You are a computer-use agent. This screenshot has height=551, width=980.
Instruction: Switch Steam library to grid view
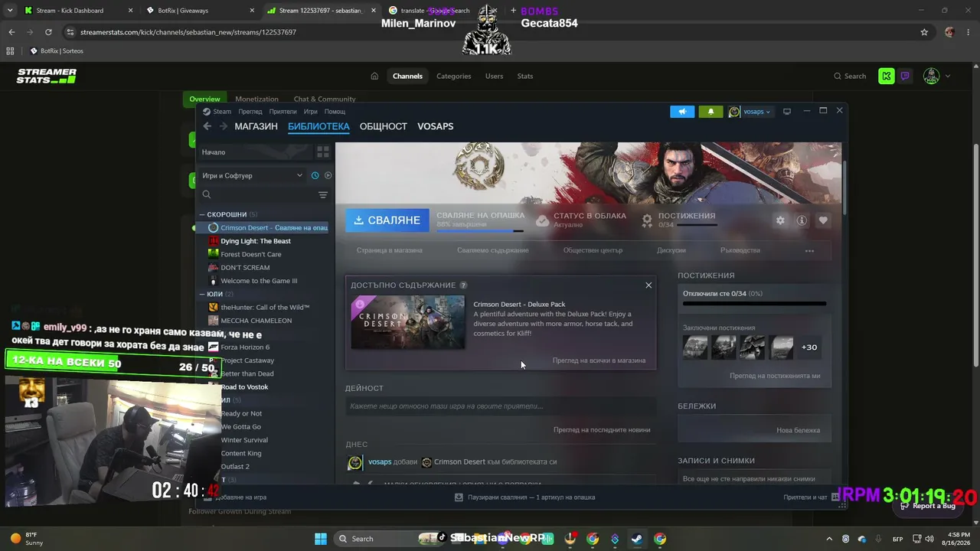(x=323, y=152)
